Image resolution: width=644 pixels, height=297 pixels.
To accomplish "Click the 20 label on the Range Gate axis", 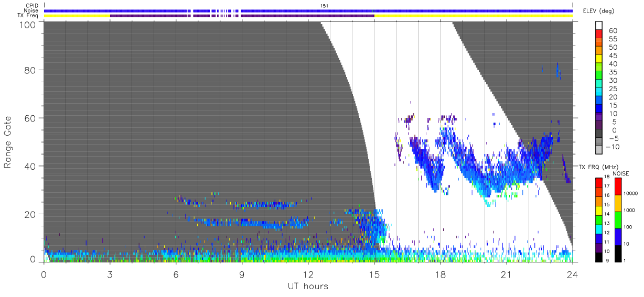I will 30,214.
